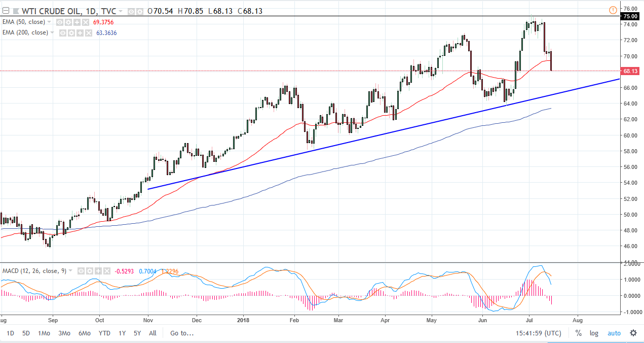The height and width of the screenshot is (343, 644).
Task: Switch chart to the 1Y timeframe
Action: (122, 333)
